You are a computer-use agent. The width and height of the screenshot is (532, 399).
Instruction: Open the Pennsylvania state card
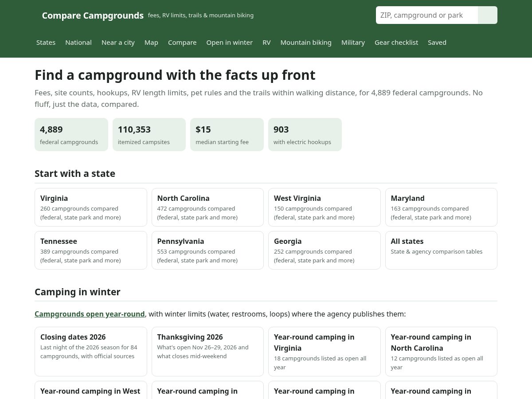207,250
